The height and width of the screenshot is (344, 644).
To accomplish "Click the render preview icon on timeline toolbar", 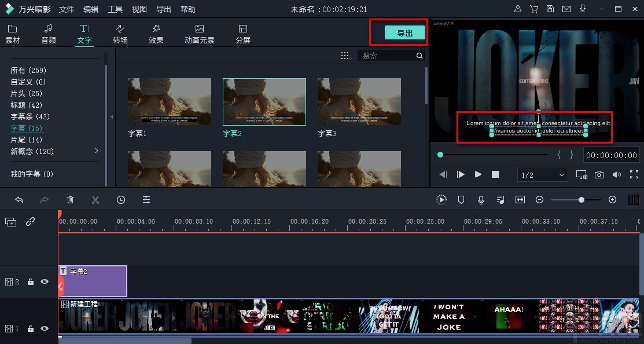I will coord(441,199).
